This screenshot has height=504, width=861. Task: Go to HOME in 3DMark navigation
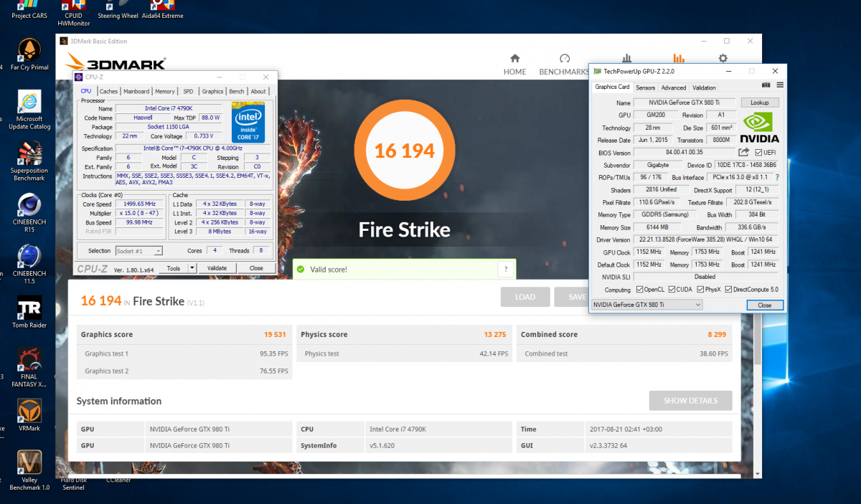(x=514, y=65)
